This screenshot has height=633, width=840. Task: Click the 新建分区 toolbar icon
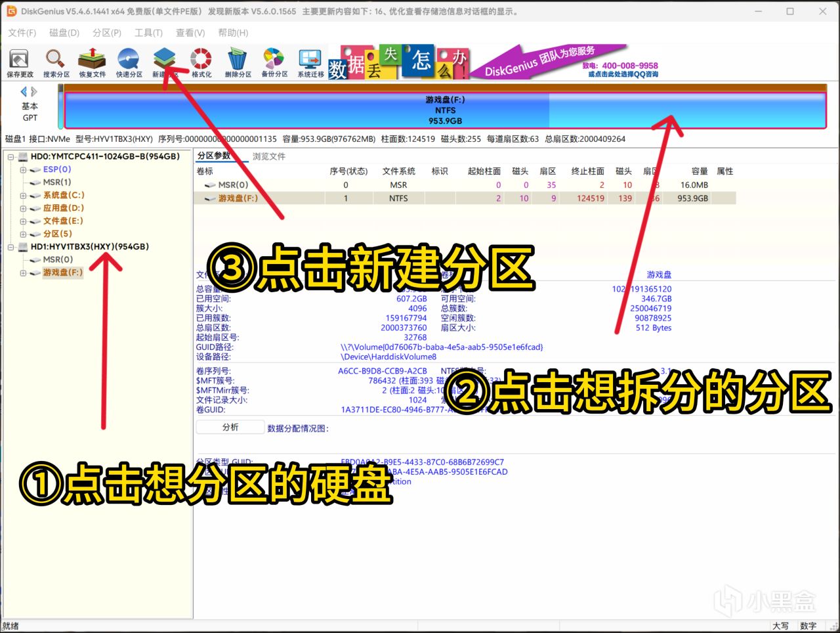pyautogui.click(x=165, y=64)
